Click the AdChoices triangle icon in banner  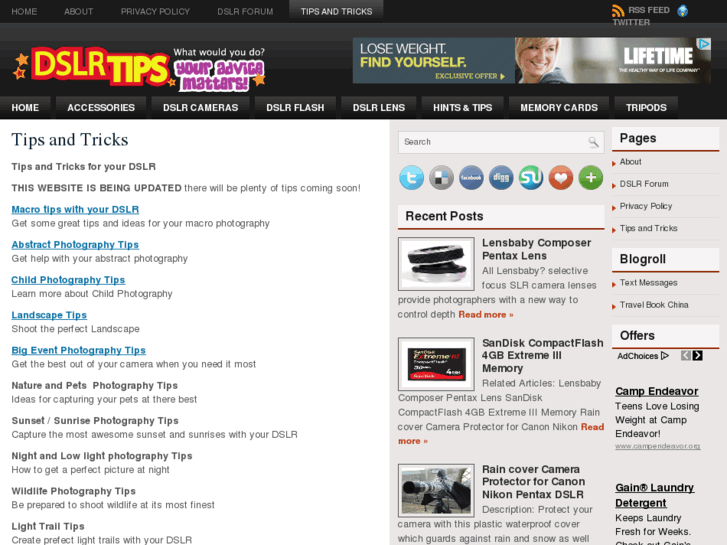click(704, 44)
